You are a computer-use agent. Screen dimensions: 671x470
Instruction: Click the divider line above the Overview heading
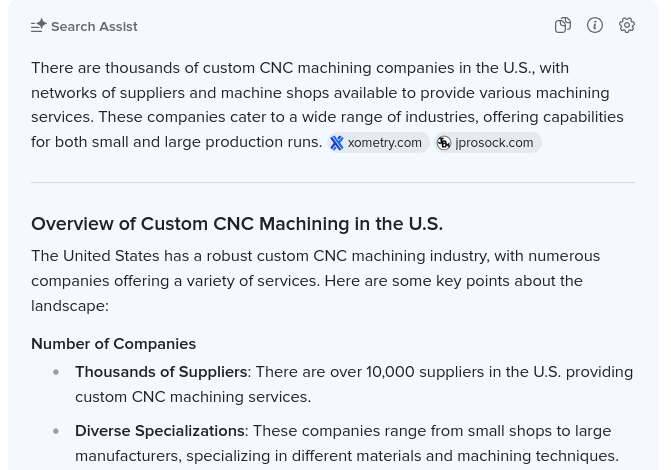[x=333, y=182]
